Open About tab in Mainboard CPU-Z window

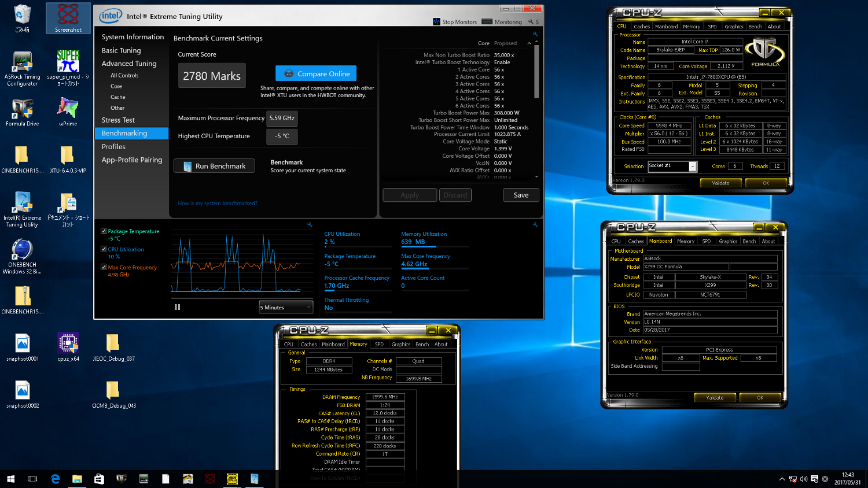click(768, 241)
